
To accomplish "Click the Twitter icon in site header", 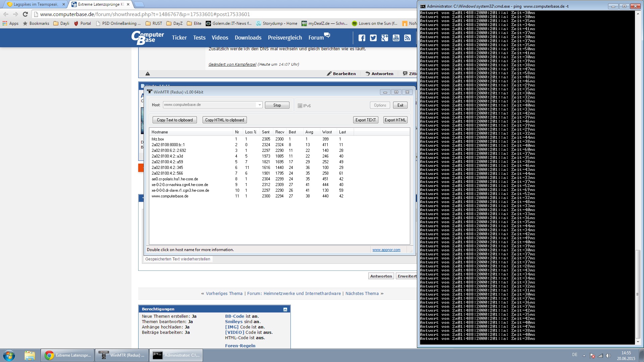I will coord(373,38).
